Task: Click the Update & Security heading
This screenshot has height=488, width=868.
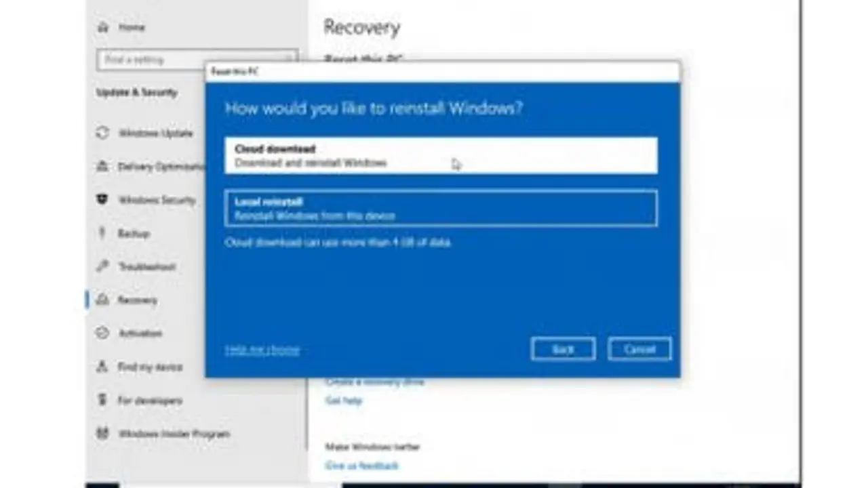Action: (x=136, y=92)
